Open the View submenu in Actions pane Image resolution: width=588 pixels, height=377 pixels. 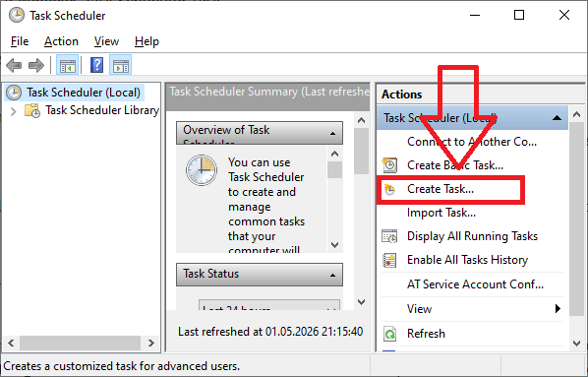click(x=473, y=309)
